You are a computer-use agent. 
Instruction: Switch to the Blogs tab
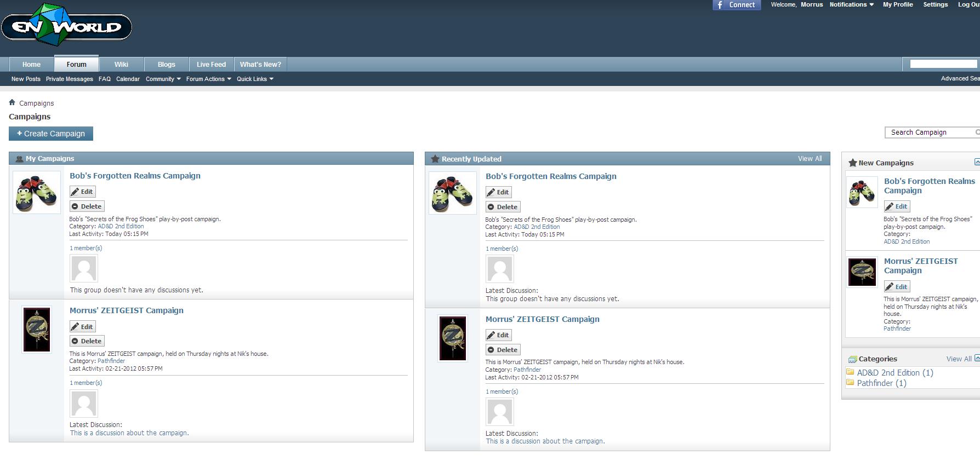coord(167,65)
